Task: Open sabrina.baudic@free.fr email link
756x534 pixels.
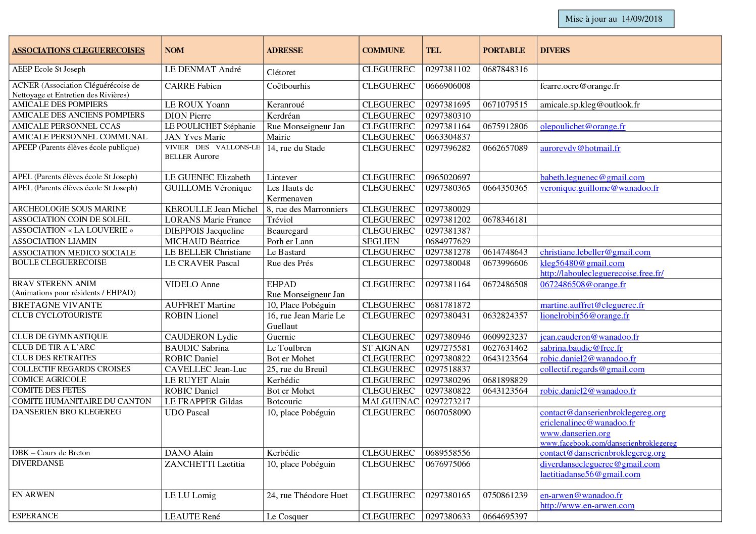Action: (581, 348)
